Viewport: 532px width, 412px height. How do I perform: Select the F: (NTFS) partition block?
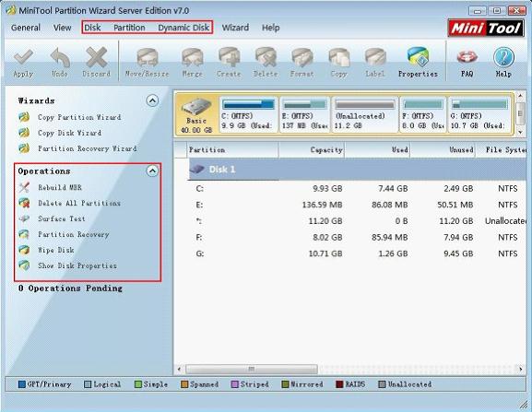423,114
